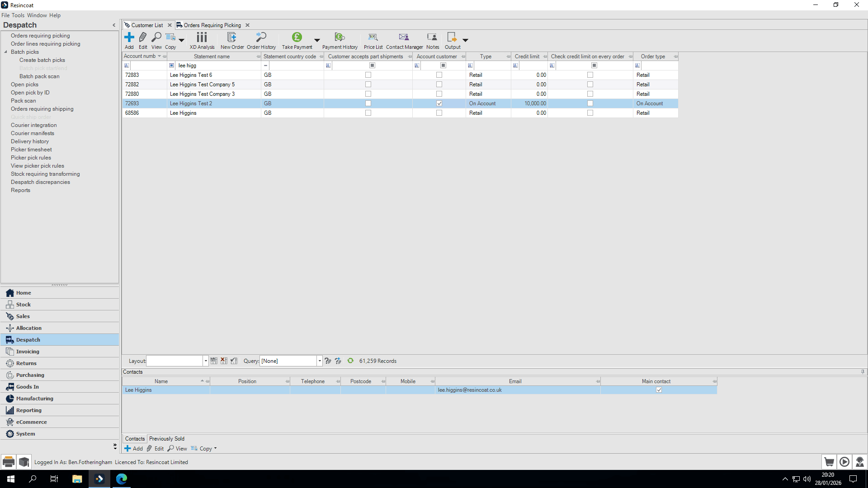Click the shopping cart icon in status bar

[x=829, y=462]
